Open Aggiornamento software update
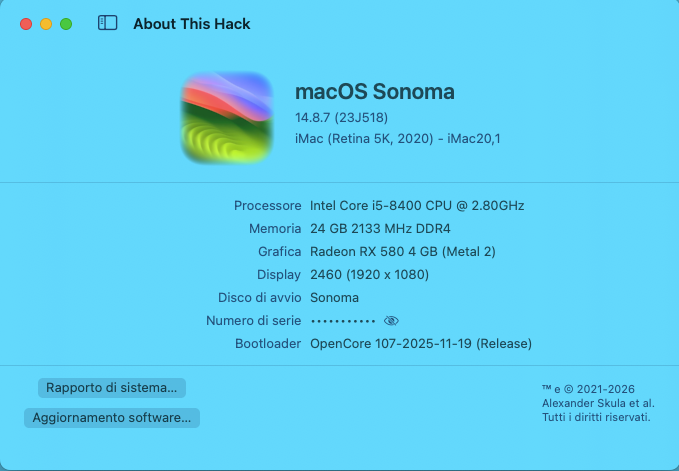679x471 pixels. 111,418
